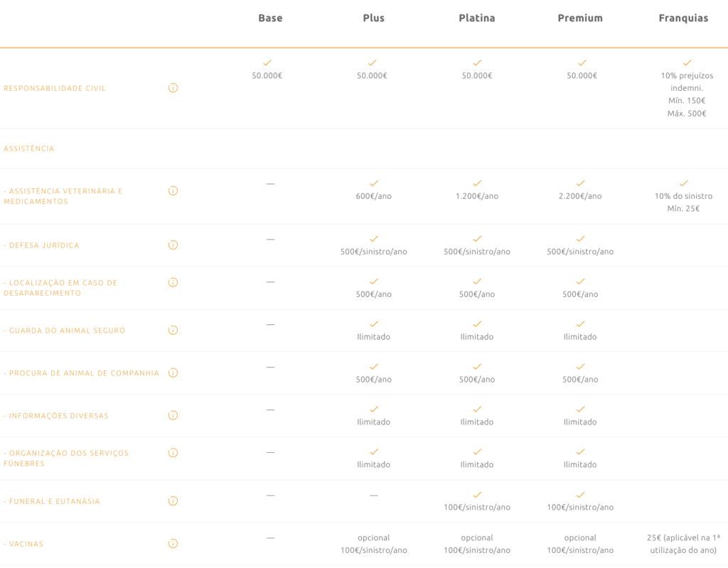Click the Funeral e Eutanásia info icon
728x568 pixels.
[x=173, y=501]
